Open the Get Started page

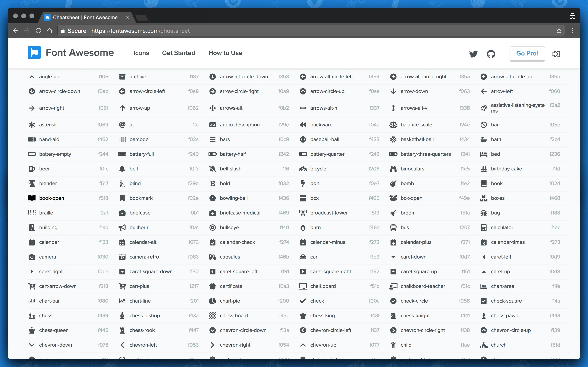[179, 53]
